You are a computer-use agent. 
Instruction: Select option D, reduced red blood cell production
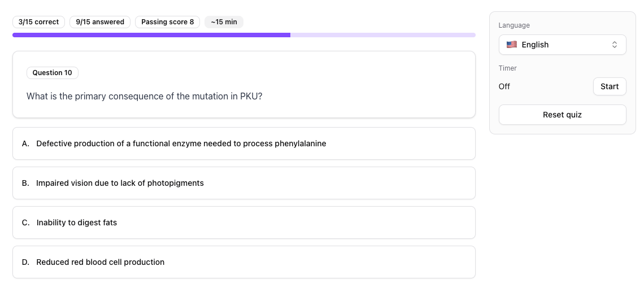[243, 262]
